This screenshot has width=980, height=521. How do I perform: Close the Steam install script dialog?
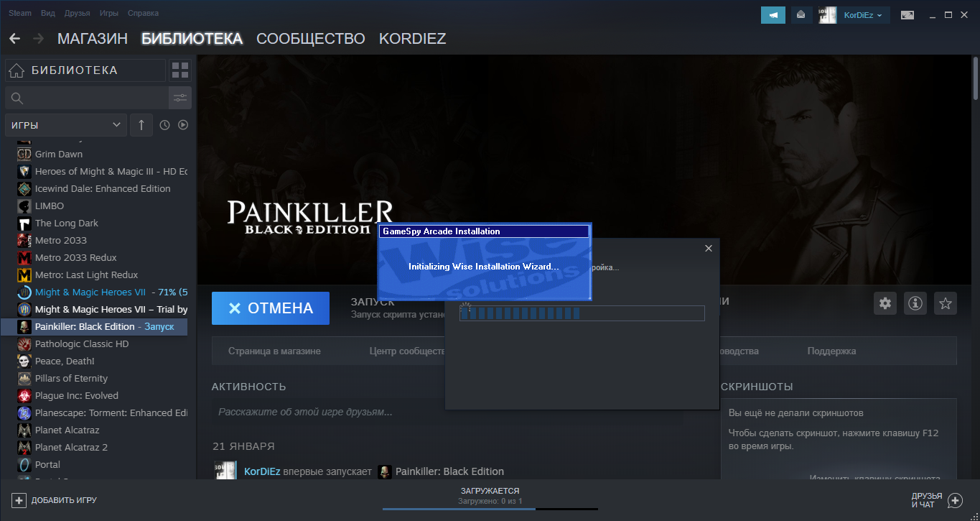pyautogui.click(x=709, y=248)
